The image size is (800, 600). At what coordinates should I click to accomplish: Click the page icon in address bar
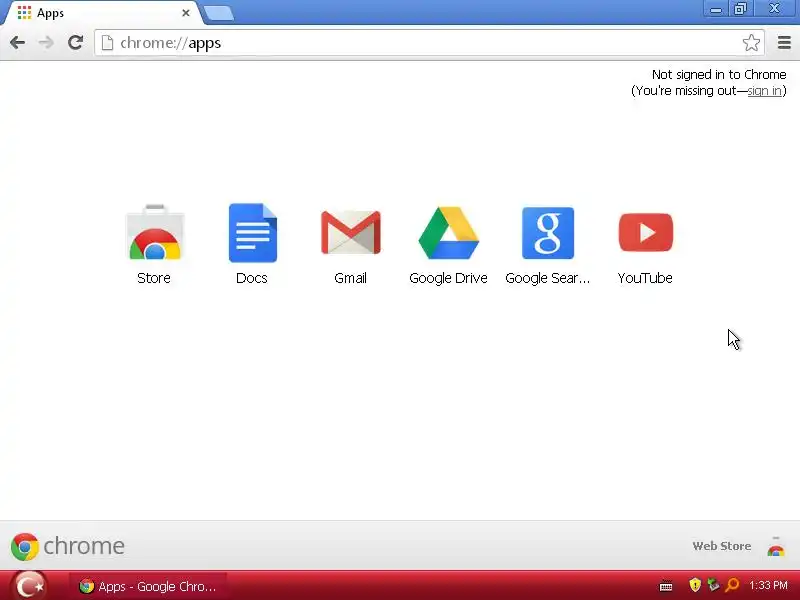107,43
